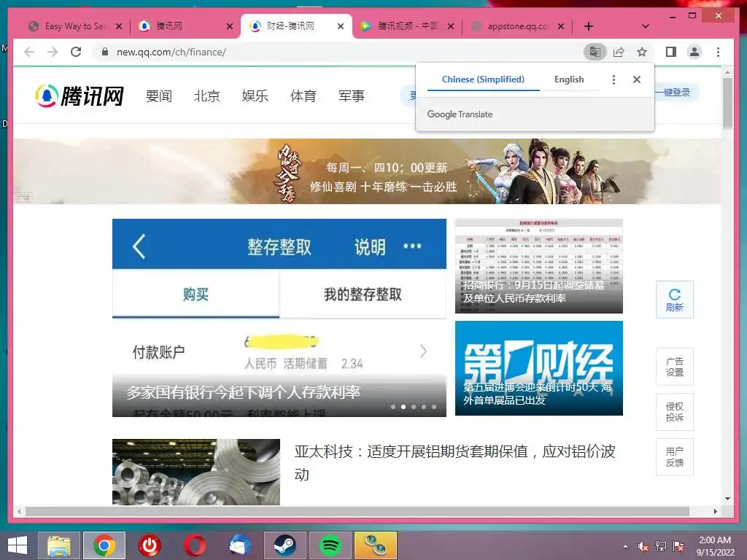Open translate popup options menu
Image resolution: width=747 pixels, height=560 pixels.
[x=614, y=79]
